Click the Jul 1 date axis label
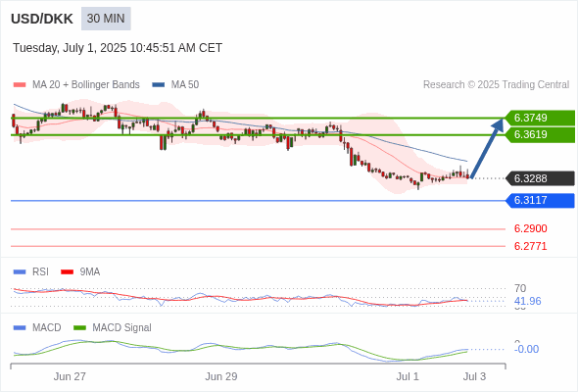Image resolution: width=578 pixels, height=392 pixels. point(408,376)
